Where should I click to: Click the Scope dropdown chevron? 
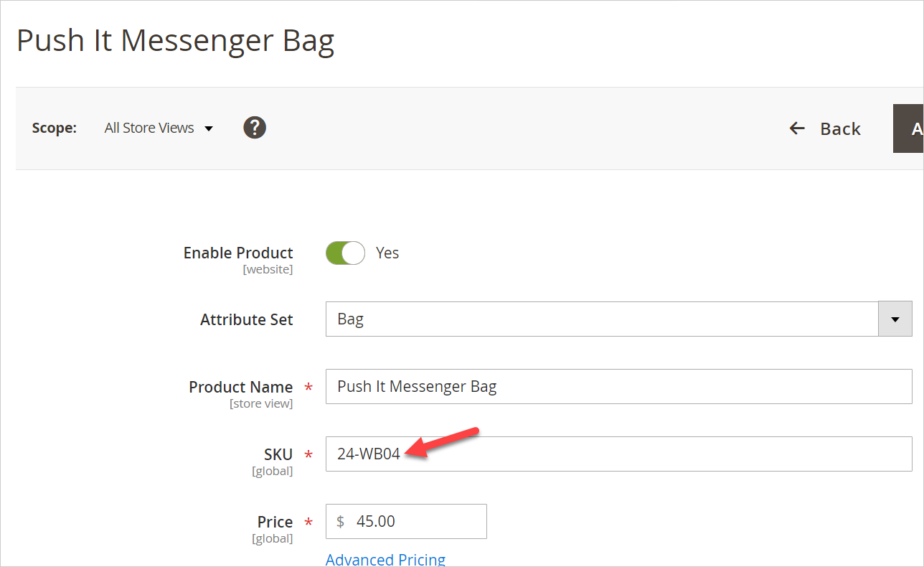click(209, 128)
